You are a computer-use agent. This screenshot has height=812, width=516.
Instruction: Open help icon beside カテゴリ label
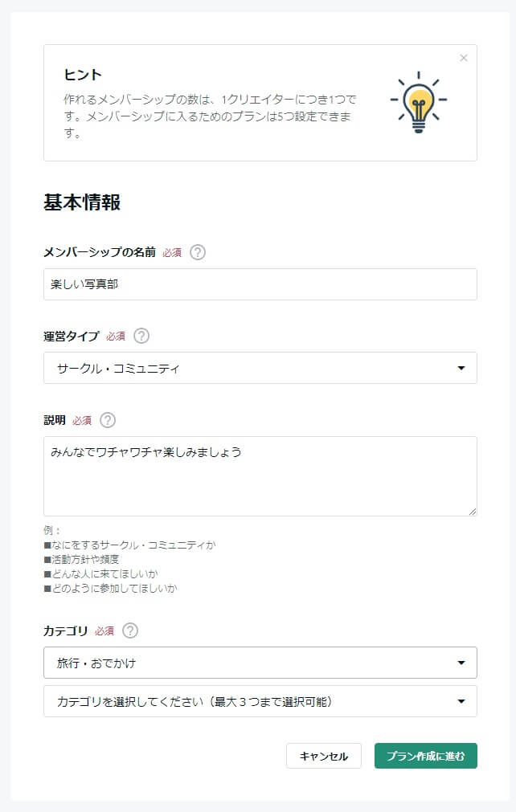(x=130, y=630)
